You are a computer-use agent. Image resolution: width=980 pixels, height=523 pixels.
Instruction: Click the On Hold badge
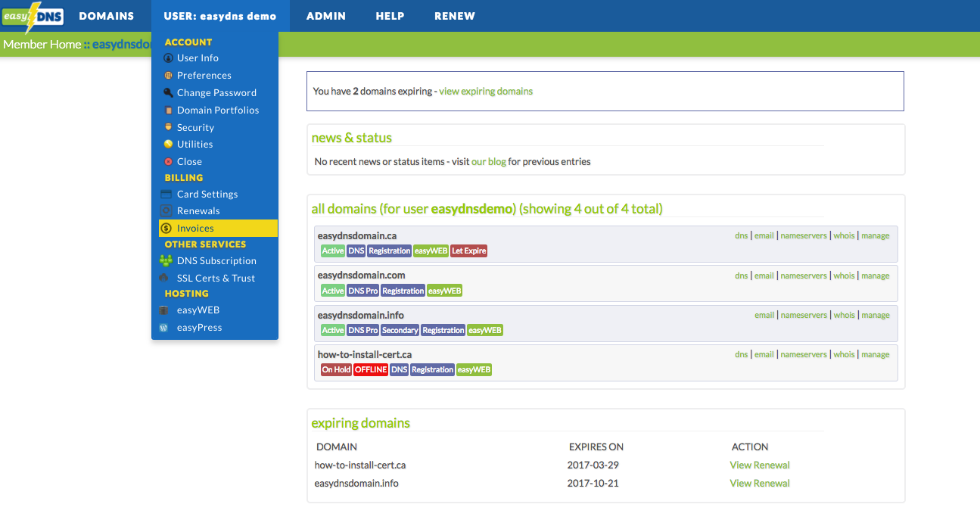tap(336, 370)
